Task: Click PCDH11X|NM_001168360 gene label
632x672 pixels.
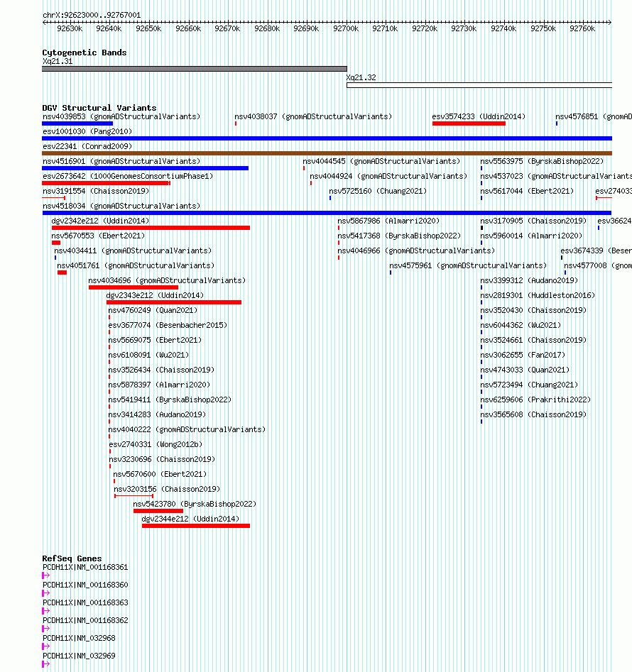Action: coord(85,585)
